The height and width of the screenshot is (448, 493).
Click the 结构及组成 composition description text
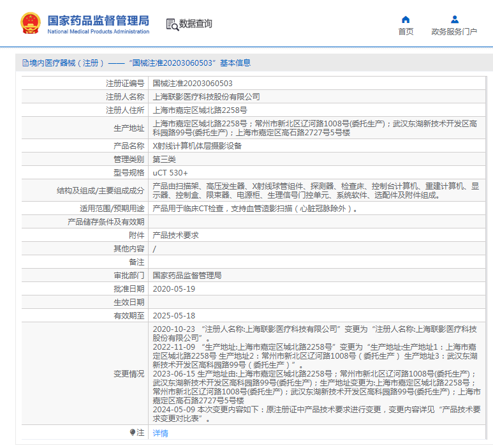pyautogui.click(x=316, y=191)
